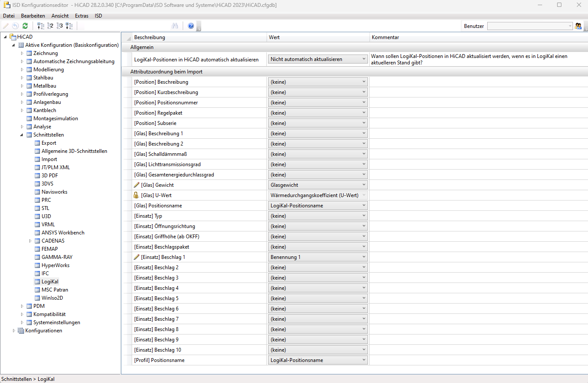
Task: Open the Benutzer combo box
Action: pyautogui.click(x=530, y=26)
